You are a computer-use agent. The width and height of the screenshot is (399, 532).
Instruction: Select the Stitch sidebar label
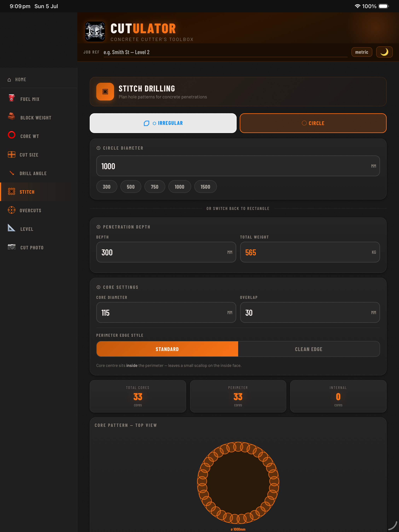click(x=27, y=192)
